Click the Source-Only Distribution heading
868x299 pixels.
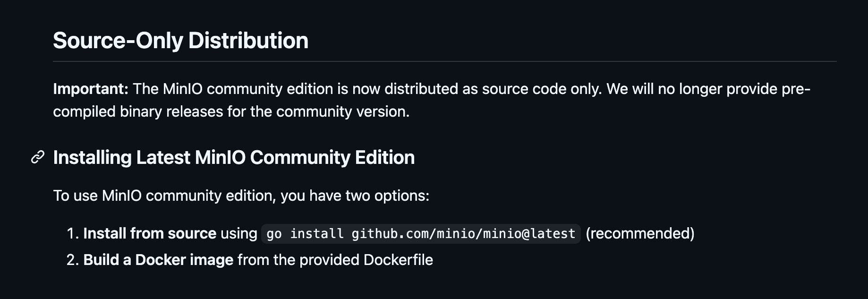coord(180,41)
